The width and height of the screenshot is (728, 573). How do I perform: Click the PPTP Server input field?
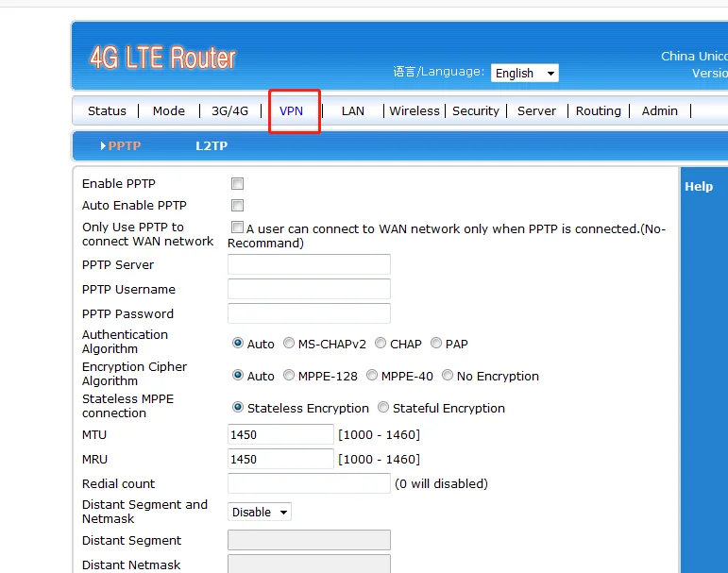(x=309, y=264)
